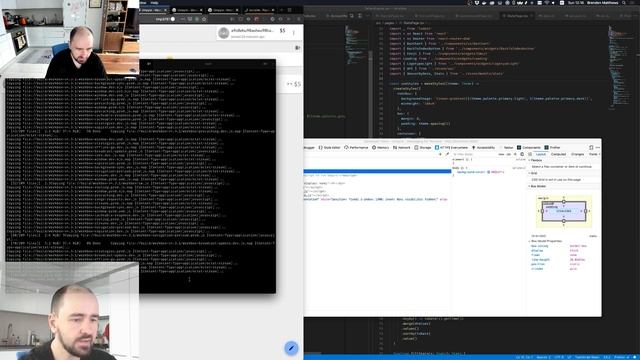This screenshot has height=360, width=640.
Task: Click the clock showing Sun time
Action: click(x=576, y=2)
